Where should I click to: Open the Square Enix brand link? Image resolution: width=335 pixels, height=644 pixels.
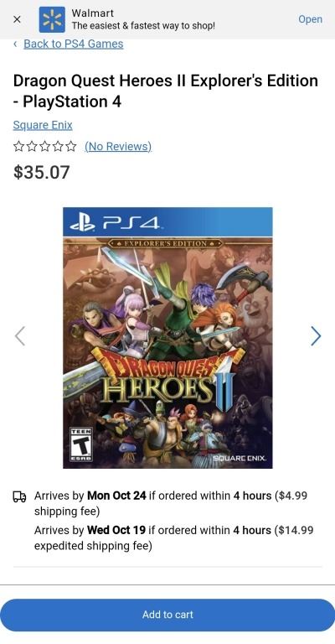(43, 125)
